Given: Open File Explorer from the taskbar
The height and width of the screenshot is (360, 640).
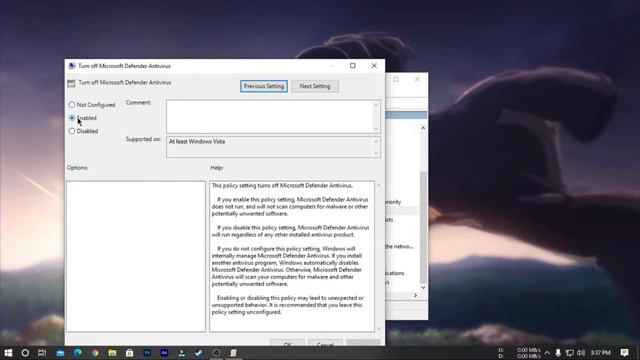Looking at the screenshot, I should coord(112,353).
